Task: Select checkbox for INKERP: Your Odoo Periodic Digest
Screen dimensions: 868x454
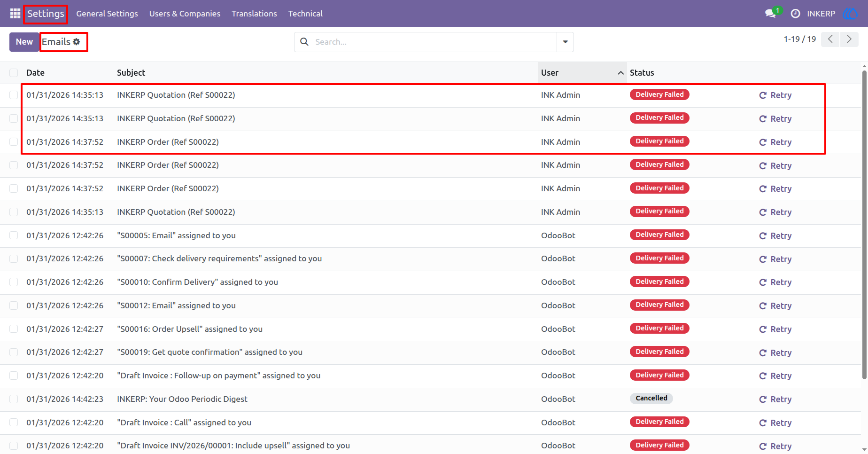Action: click(x=14, y=399)
